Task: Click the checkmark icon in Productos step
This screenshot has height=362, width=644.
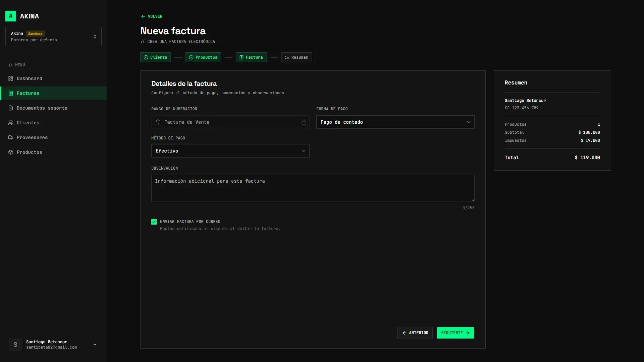Action: pos(191,57)
